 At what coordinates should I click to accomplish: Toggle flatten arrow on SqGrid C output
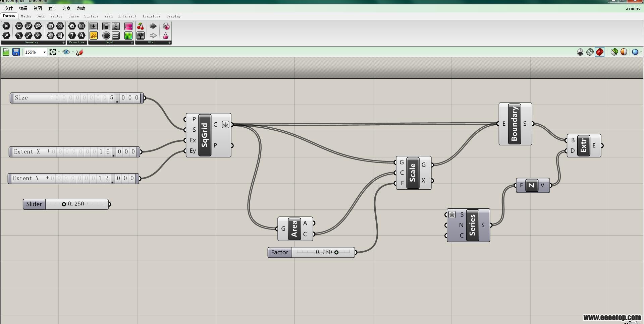225,124
